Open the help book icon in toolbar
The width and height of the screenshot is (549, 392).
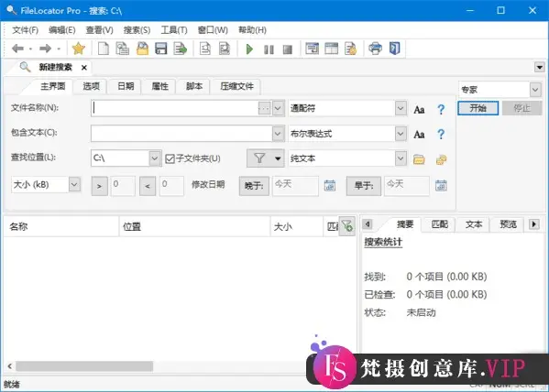[x=395, y=49]
